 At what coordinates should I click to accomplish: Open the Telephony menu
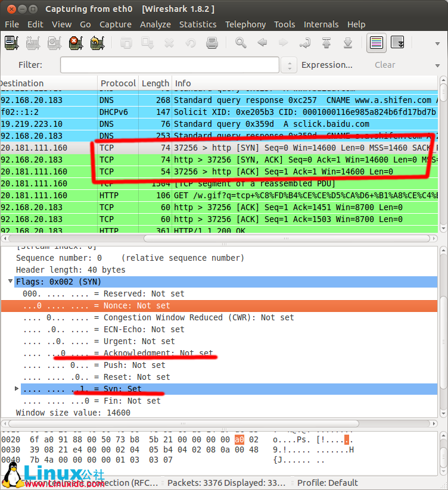click(245, 24)
